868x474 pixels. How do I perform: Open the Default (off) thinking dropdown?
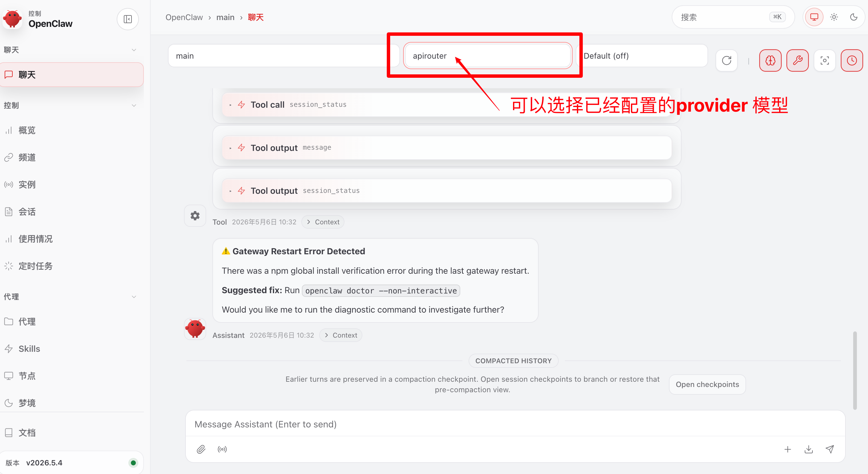point(642,56)
